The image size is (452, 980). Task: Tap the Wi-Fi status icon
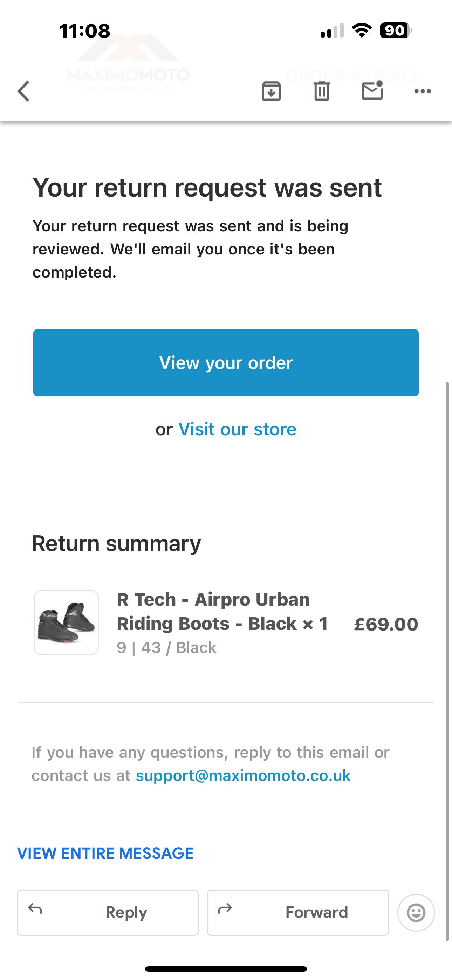click(x=362, y=30)
